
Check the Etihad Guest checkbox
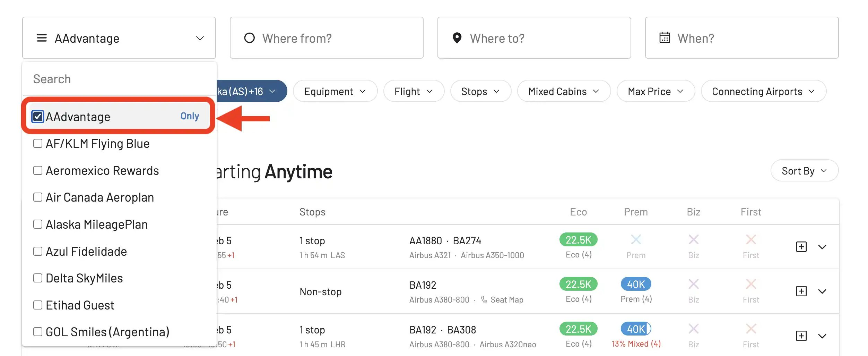point(37,305)
